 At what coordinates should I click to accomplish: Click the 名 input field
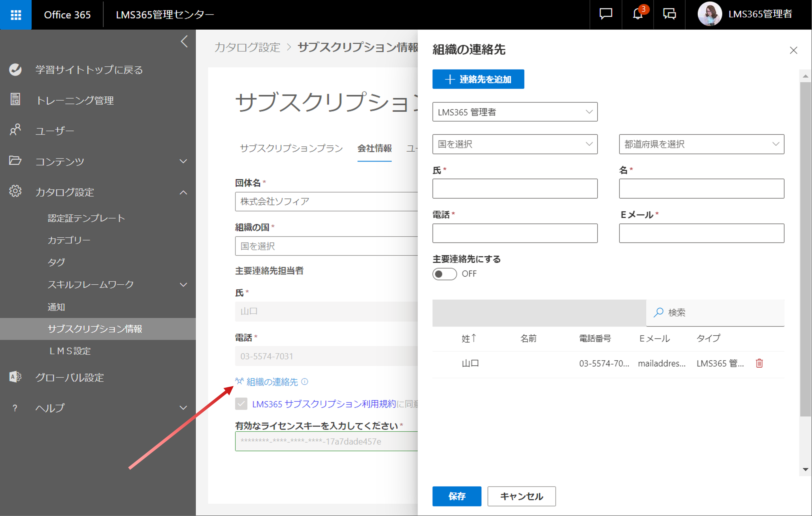[x=701, y=188]
